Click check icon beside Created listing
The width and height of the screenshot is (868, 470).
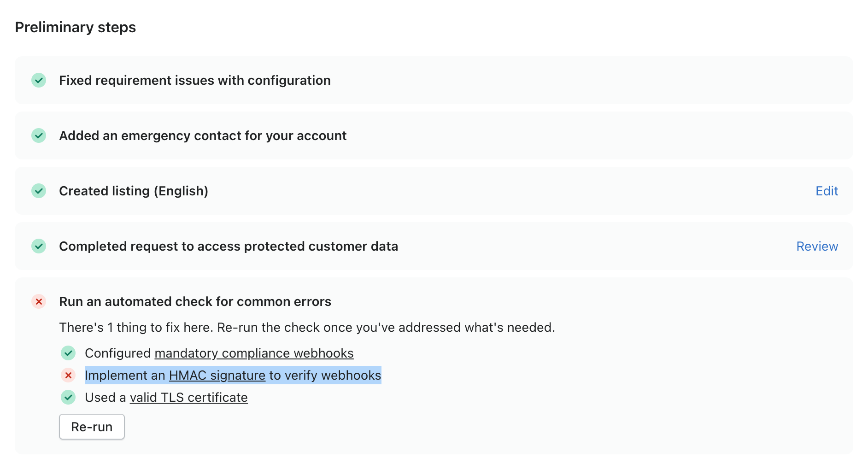39,191
